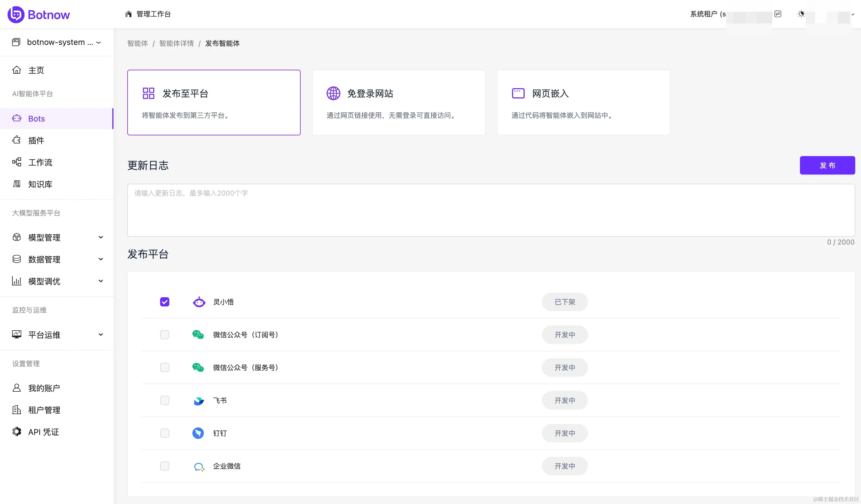The image size is (861, 504).
Task: Open 知识库 via its books icon
Action: 16,184
